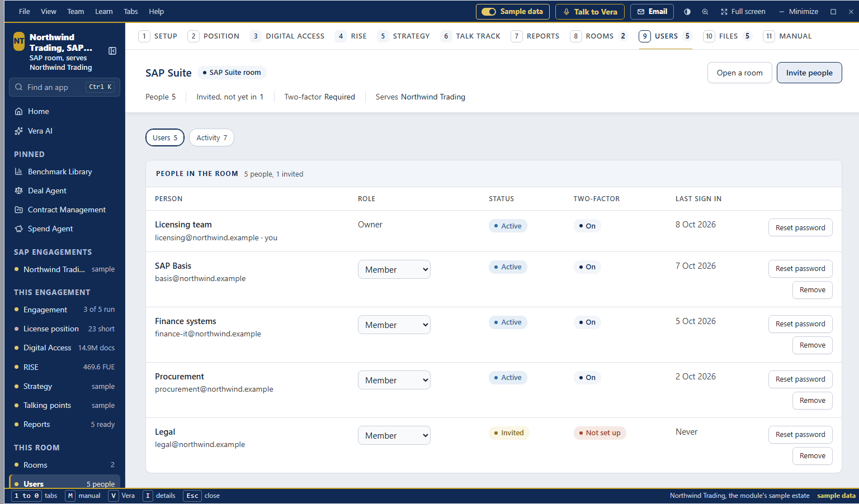
Task: Click the Benchmark Library chart icon
Action: pos(19,172)
